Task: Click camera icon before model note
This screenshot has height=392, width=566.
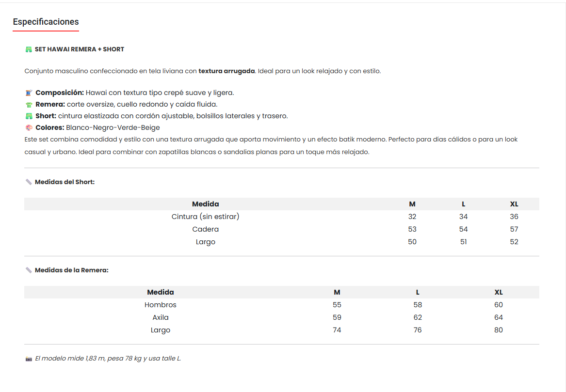Action: [29, 359]
